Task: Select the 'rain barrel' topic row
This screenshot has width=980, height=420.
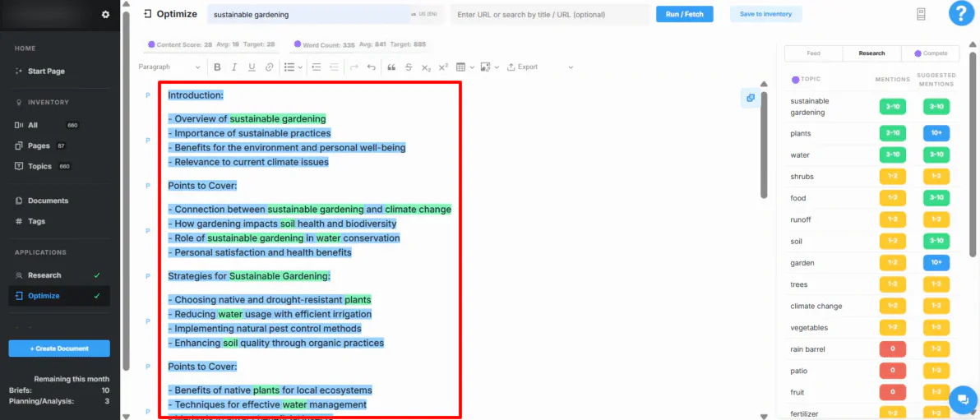Action: 872,349
